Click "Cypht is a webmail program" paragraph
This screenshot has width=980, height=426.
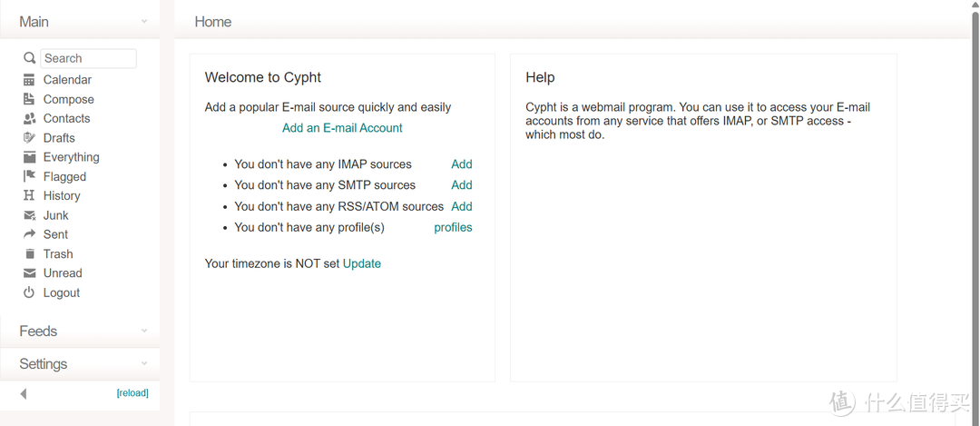pyautogui.click(x=698, y=121)
